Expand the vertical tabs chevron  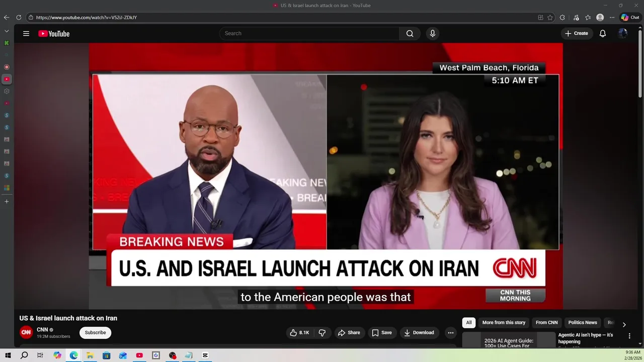coord(7,31)
